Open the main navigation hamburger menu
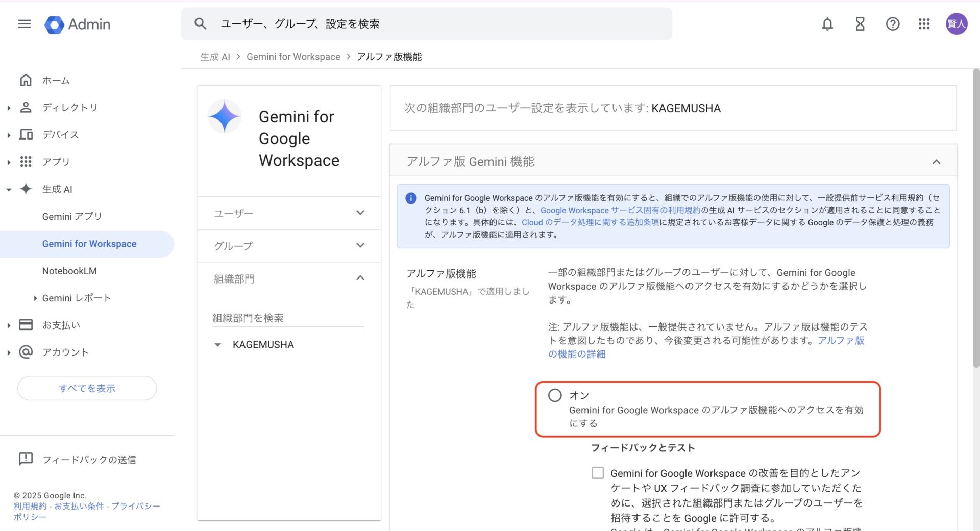The image size is (980, 531). [23, 24]
